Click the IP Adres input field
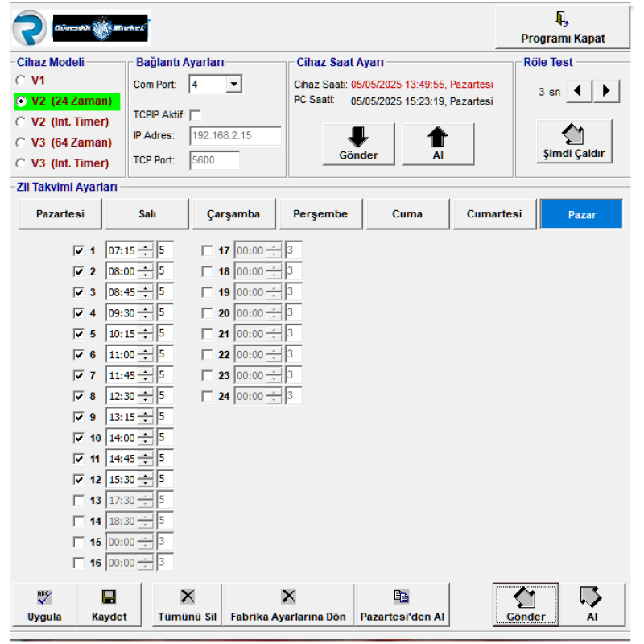The image size is (644, 644). coord(235,136)
